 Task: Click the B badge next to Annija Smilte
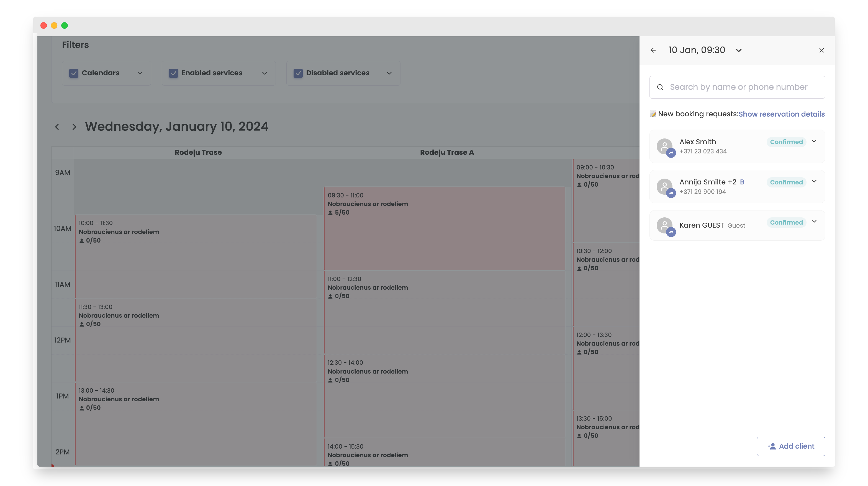point(742,182)
